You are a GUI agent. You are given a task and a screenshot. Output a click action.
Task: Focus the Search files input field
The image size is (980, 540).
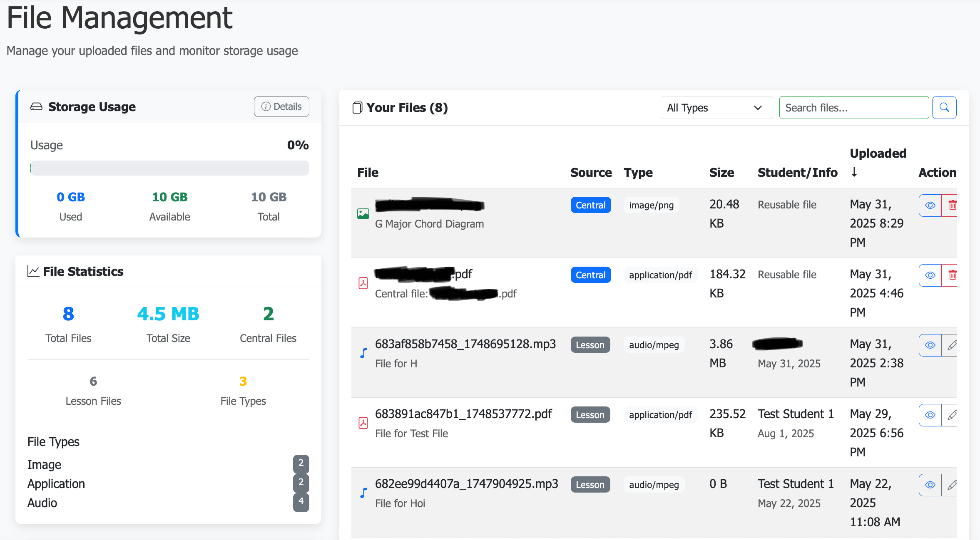[x=853, y=108]
